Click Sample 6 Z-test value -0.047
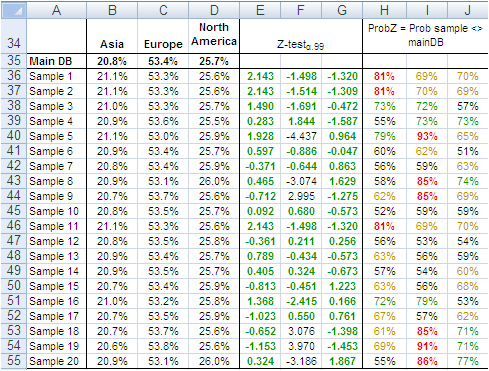The width and height of the screenshot is (489, 371). point(342,151)
